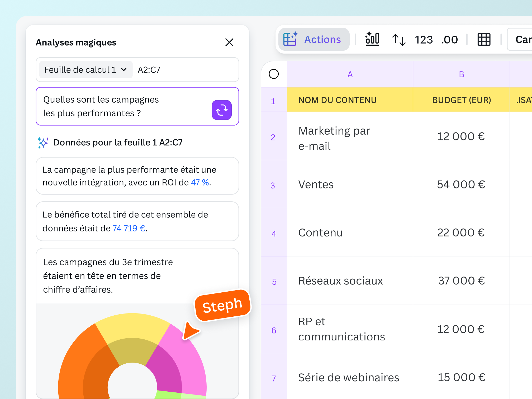This screenshot has width=532, height=399.
Task: Select row 1 header
Action: tap(274, 100)
